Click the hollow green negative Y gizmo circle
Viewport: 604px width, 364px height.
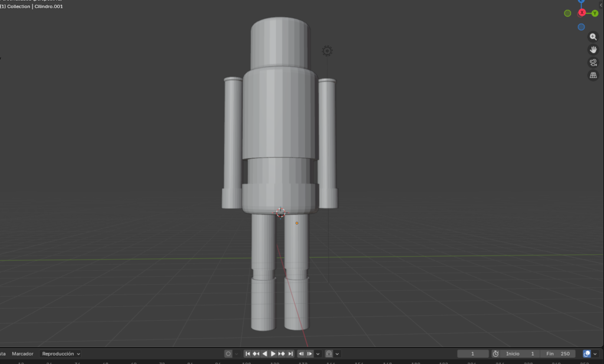point(567,14)
